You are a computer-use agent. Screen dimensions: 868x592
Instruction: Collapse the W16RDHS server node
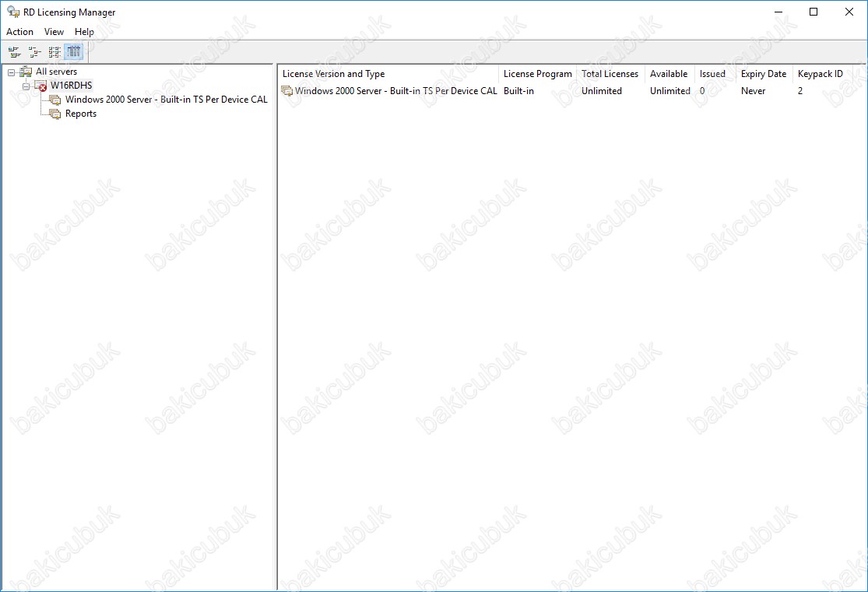pyautogui.click(x=26, y=86)
